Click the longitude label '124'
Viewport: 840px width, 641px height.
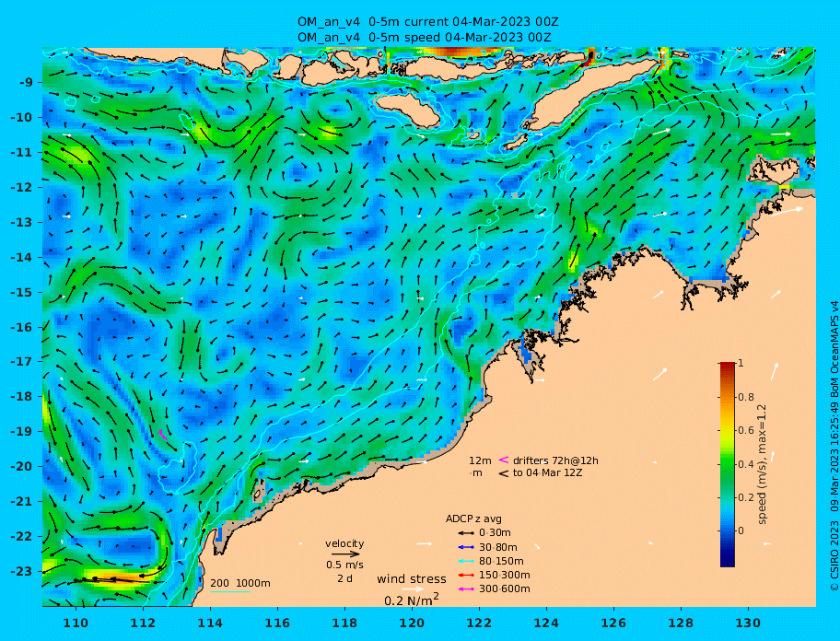pyautogui.click(x=546, y=623)
